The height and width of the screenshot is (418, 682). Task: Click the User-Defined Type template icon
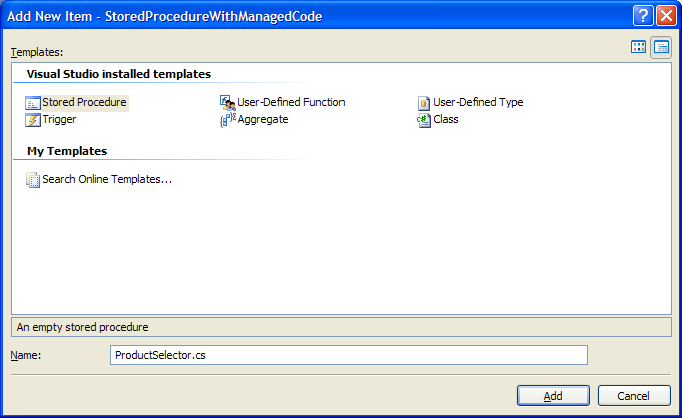424,102
